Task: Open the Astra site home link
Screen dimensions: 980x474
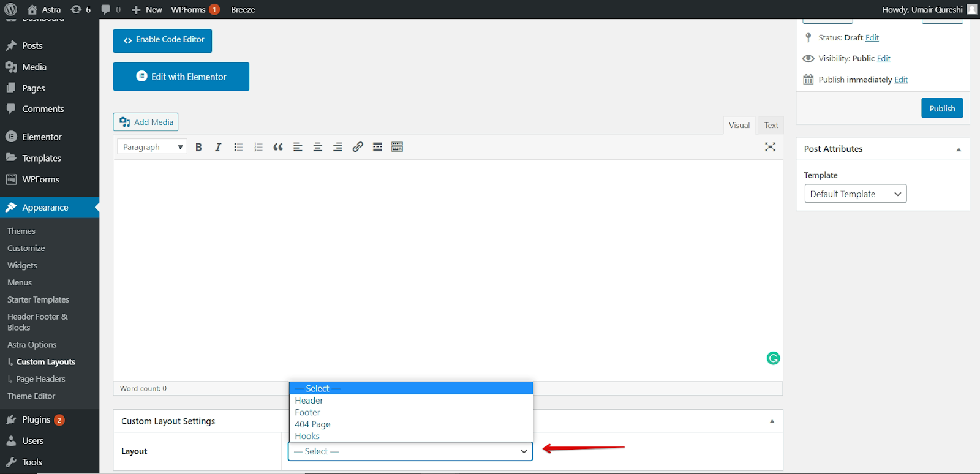Action: [44, 9]
